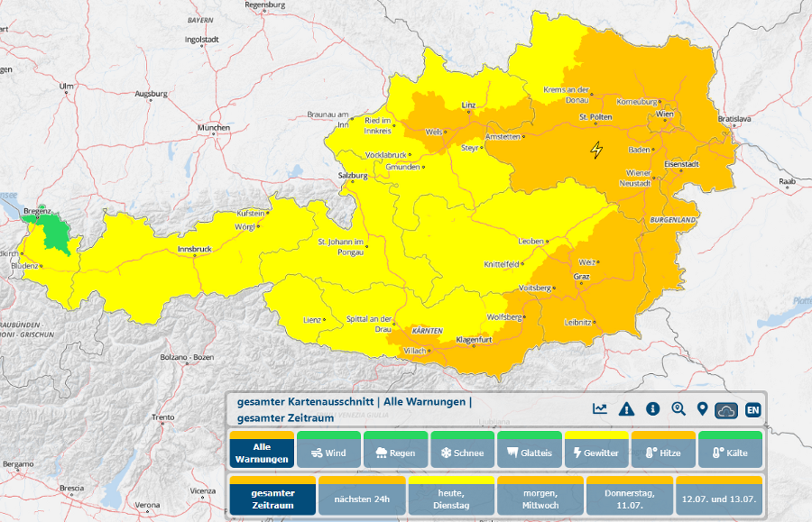Click the magnifier zoom search icon

pyautogui.click(x=678, y=409)
